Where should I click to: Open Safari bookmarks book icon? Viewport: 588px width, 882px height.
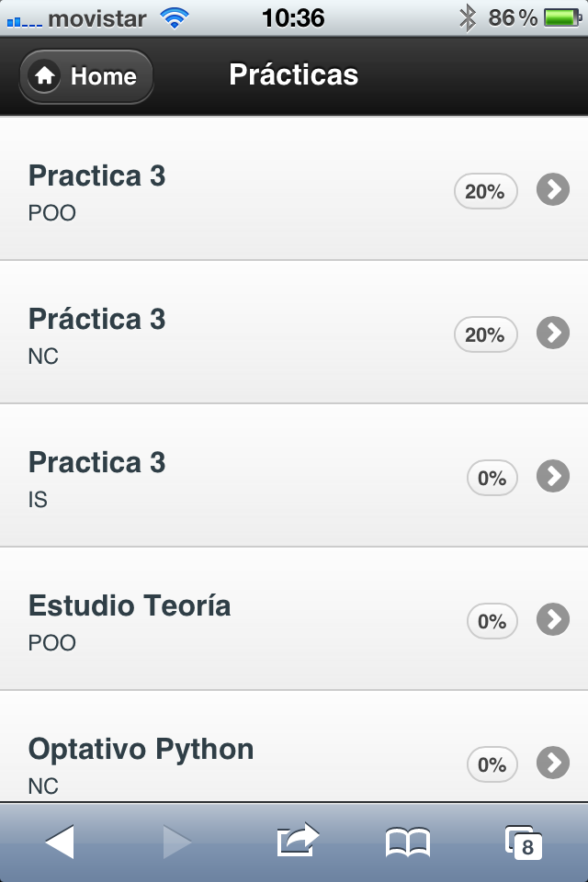(408, 842)
